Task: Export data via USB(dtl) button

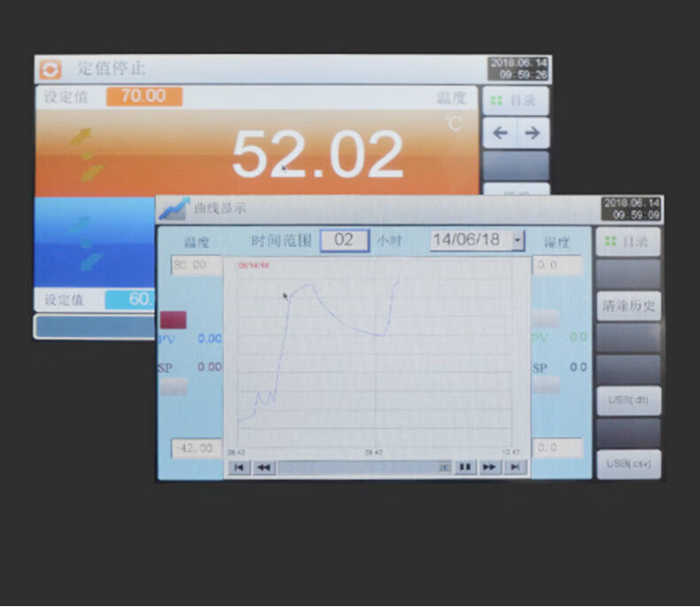Action: [628, 401]
